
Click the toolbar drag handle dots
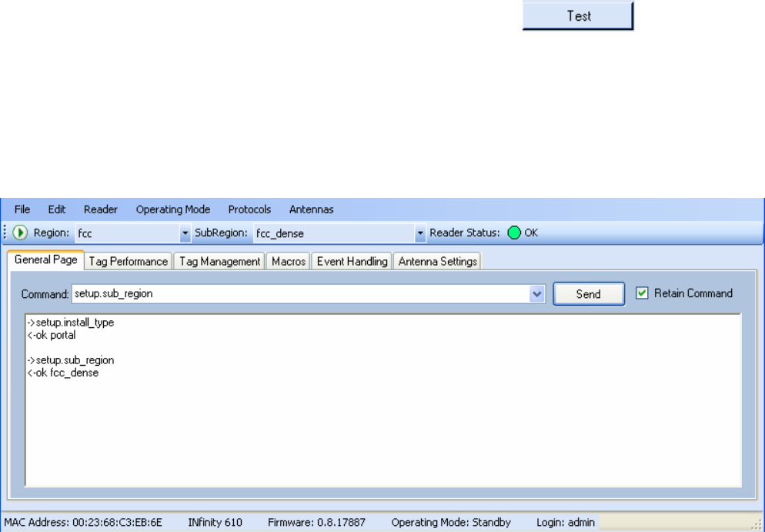point(5,233)
